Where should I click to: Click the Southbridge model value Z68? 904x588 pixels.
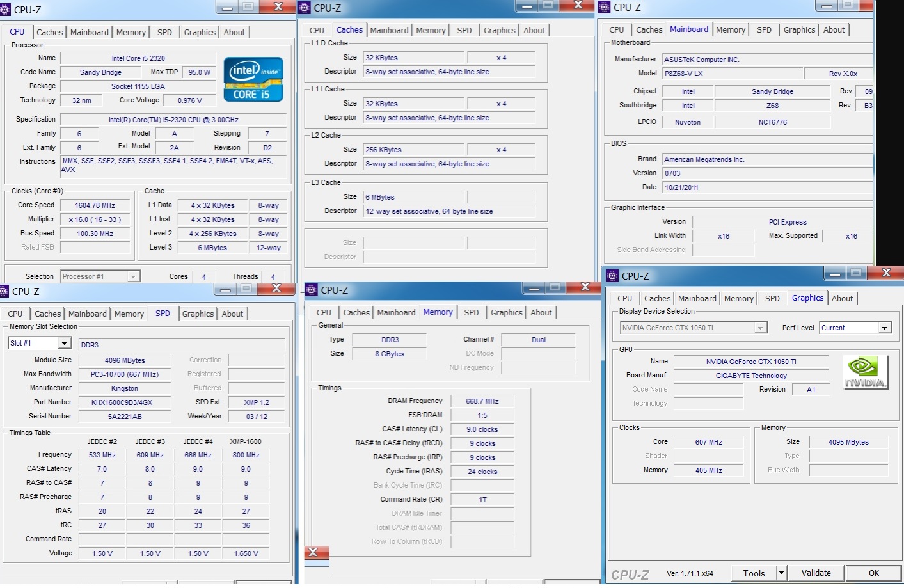click(773, 106)
